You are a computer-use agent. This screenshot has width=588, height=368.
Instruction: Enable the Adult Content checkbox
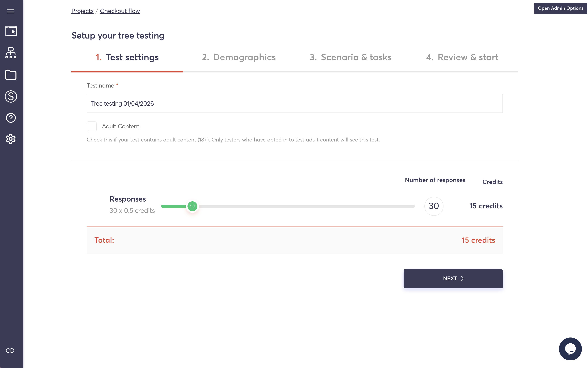92,126
